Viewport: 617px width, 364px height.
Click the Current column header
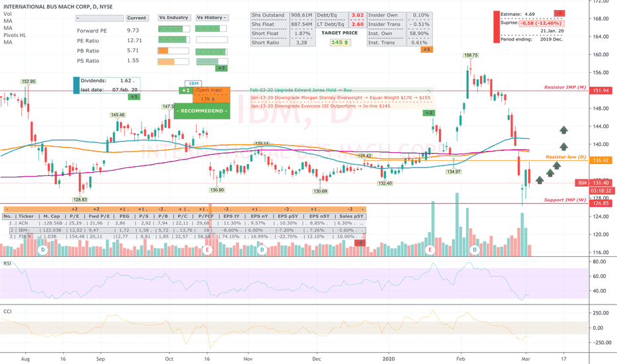click(x=136, y=18)
